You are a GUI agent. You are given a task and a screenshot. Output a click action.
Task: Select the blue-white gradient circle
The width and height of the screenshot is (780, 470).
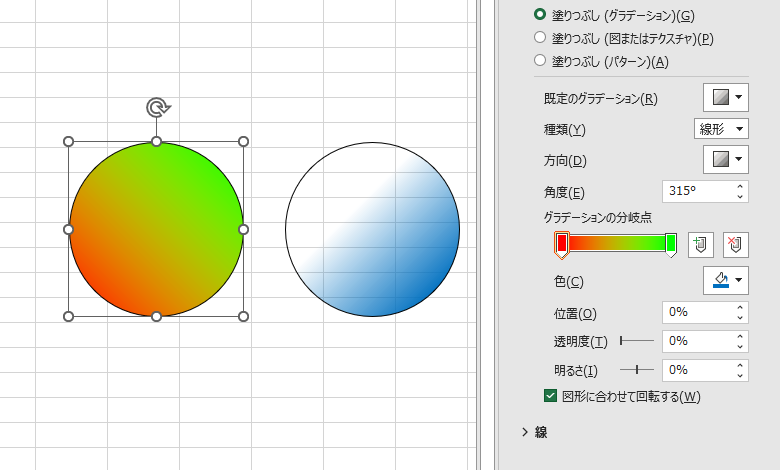coord(372,229)
